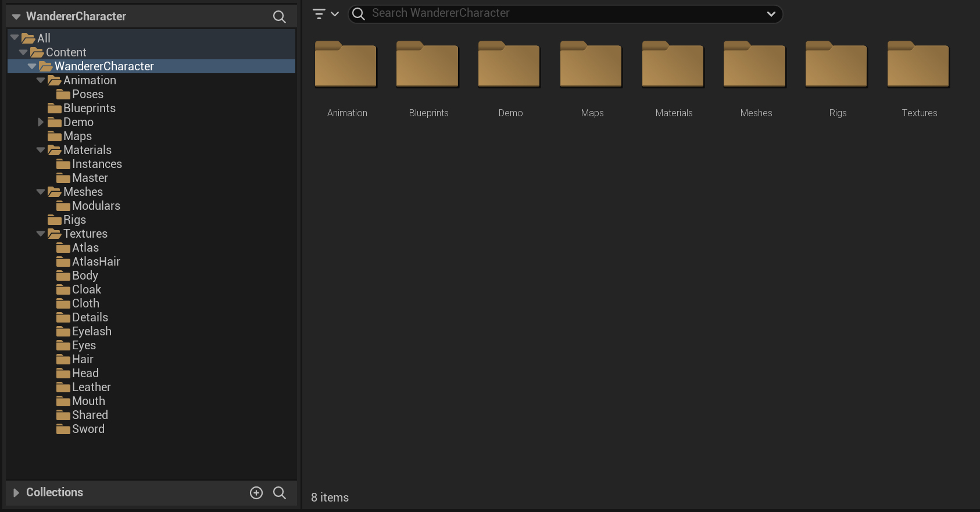Select Details folder in tree
This screenshot has height=512, width=980.
point(82,317)
